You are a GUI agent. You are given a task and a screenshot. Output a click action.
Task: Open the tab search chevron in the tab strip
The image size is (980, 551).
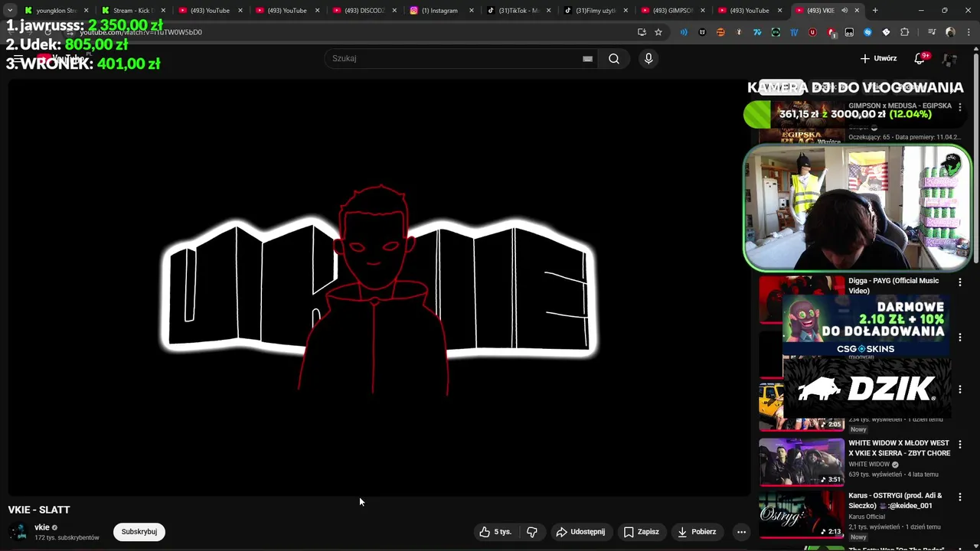(10, 11)
